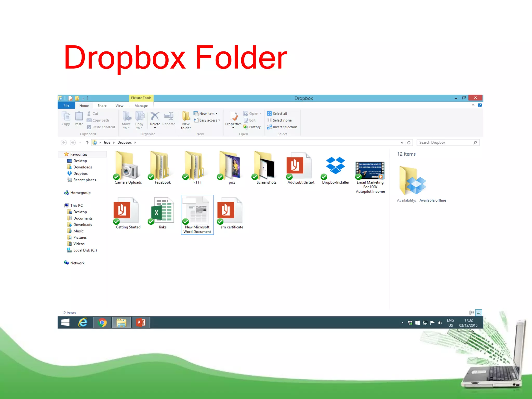Click Select none in the ribbon
Viewport: 532px width, 399px height.
[x=280, y=120]
